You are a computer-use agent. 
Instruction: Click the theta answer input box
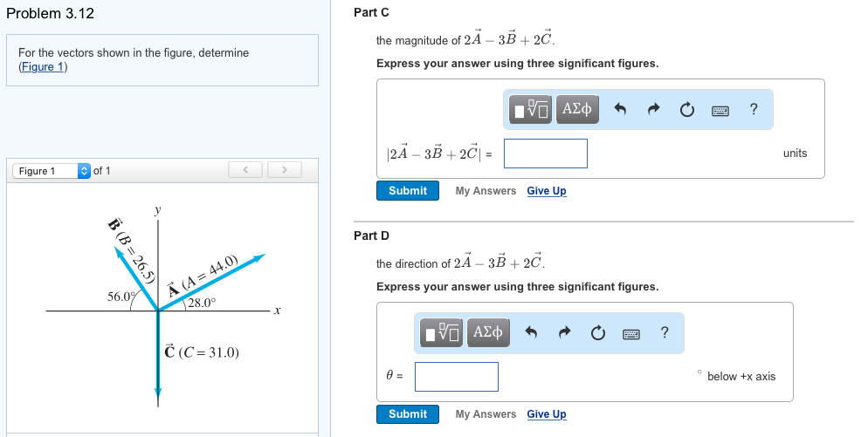pyautogui.click(x=456, y=377)
